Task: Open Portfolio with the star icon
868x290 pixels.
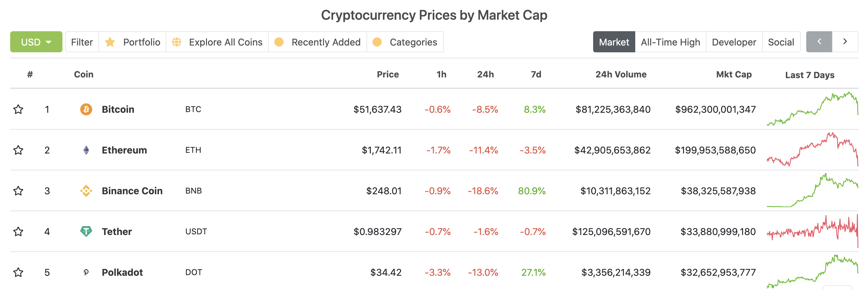Action: coord(133,42)
